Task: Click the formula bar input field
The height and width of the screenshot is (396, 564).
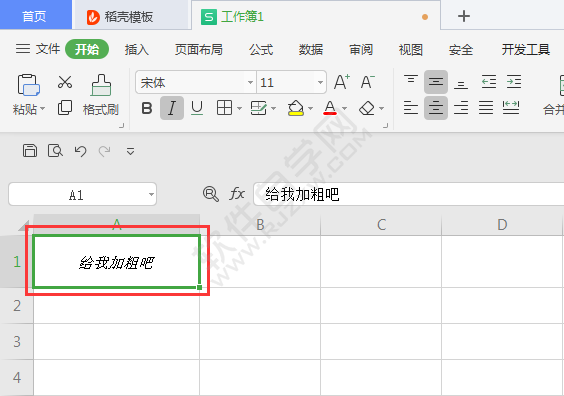Action: 408,194
